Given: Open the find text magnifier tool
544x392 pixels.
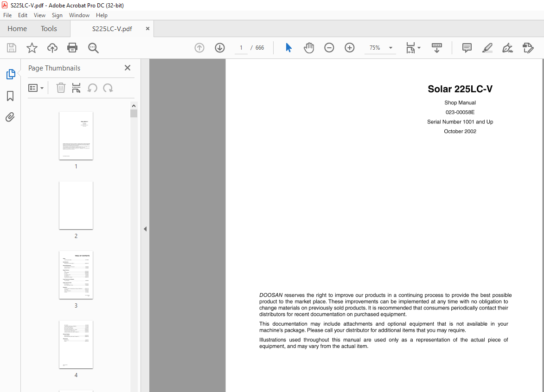Looking at the screenshot, I should point(93,48).
